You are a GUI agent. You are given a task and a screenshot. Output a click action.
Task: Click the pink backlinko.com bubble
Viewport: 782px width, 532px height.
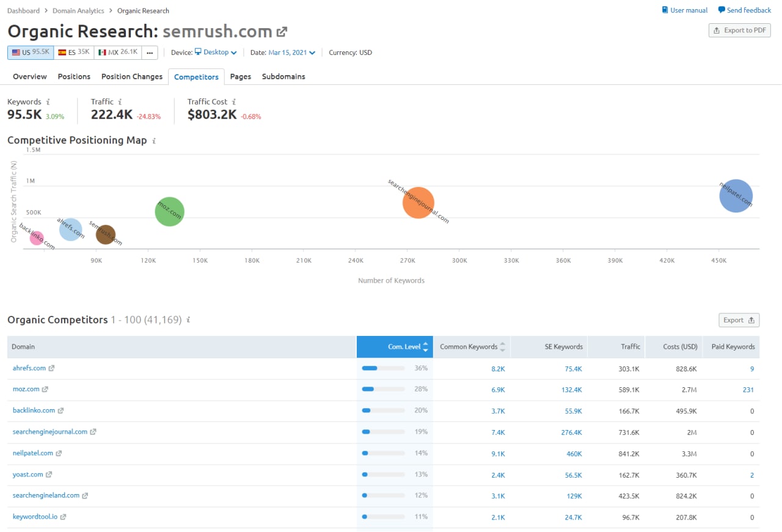point(37,238)
